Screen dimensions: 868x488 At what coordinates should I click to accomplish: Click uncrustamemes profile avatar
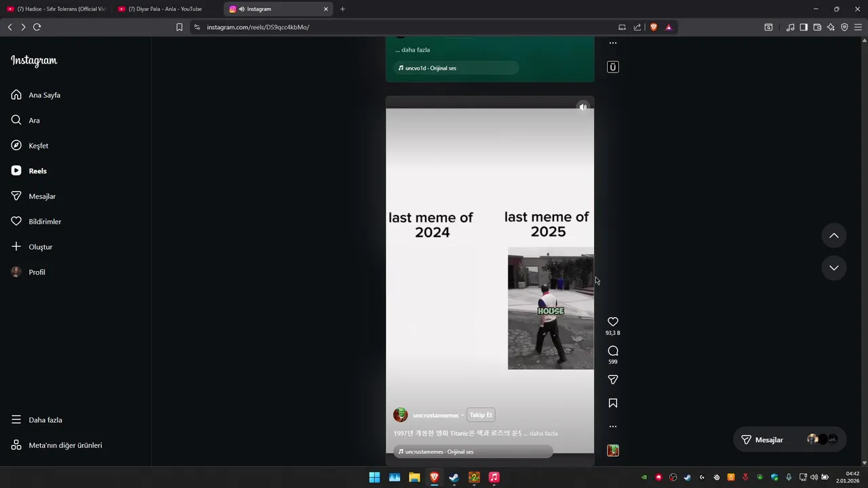pos(401,415)
